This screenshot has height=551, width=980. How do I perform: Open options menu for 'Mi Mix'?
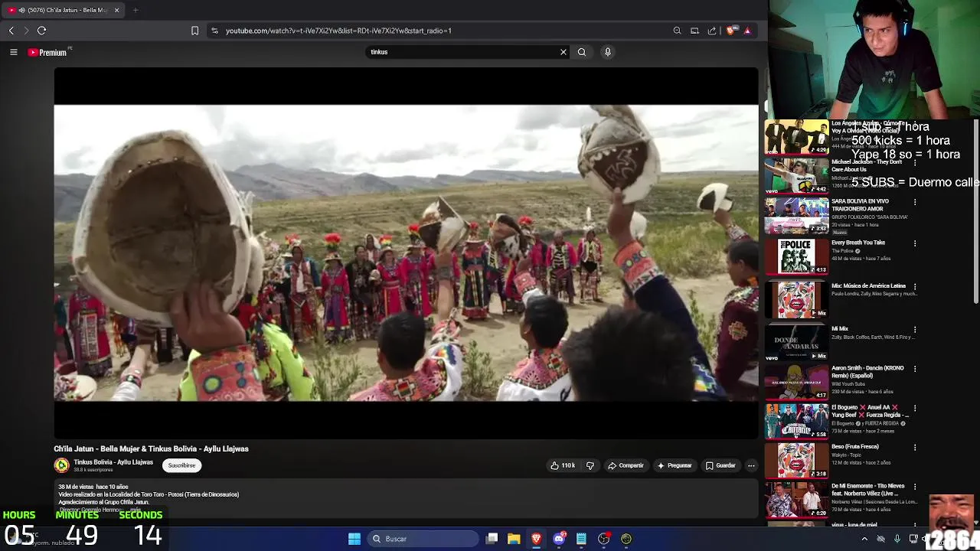[x=915, y=330]
